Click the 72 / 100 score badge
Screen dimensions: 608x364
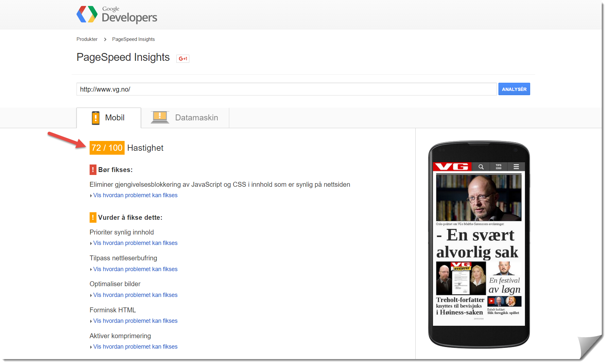tap(107, 148)
